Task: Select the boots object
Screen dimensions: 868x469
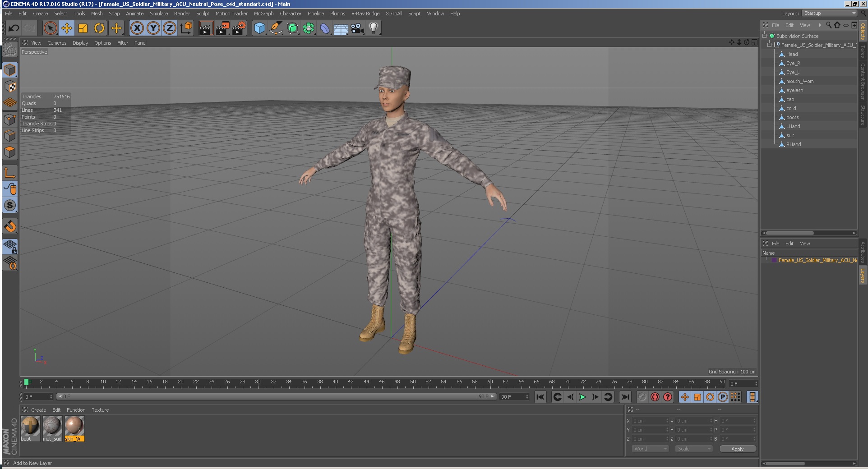Action: (792, 117)
